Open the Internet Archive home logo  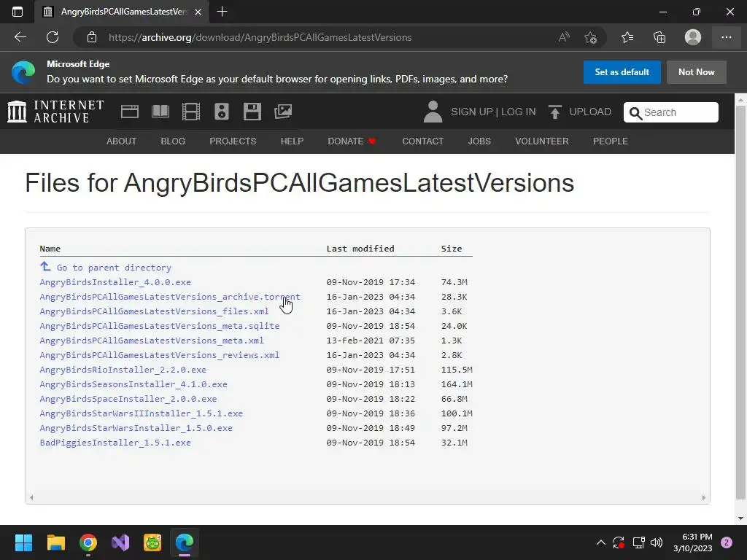[x=55, y=112]
